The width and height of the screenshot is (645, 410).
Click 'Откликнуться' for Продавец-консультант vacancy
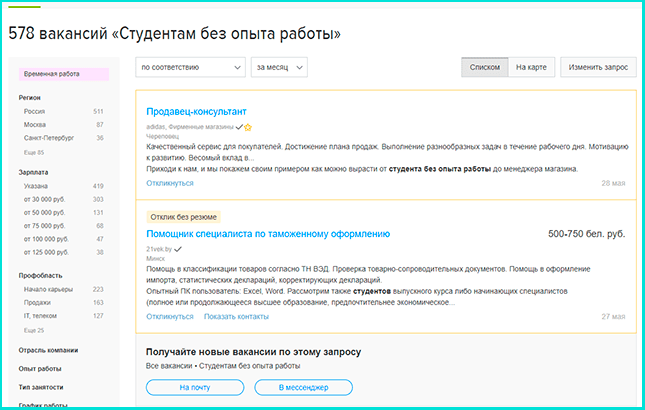(x=170, y=183)
